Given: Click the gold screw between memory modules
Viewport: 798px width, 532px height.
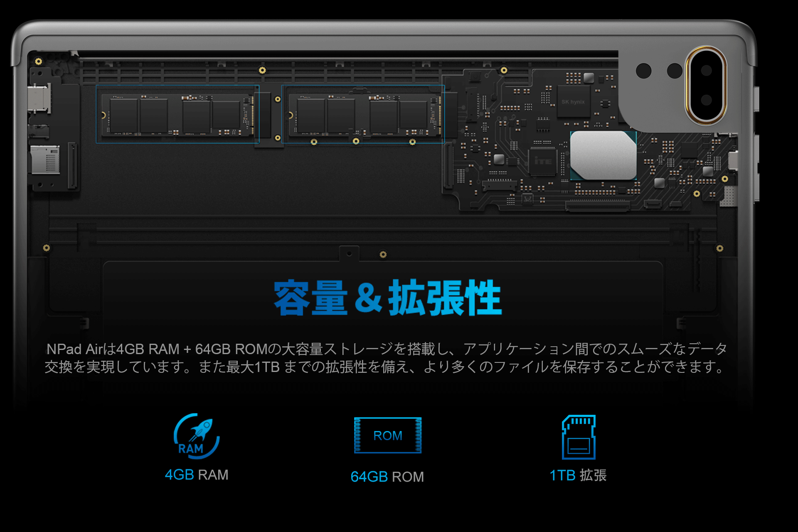Looking at the screenshot, I should tap(278, 99).
